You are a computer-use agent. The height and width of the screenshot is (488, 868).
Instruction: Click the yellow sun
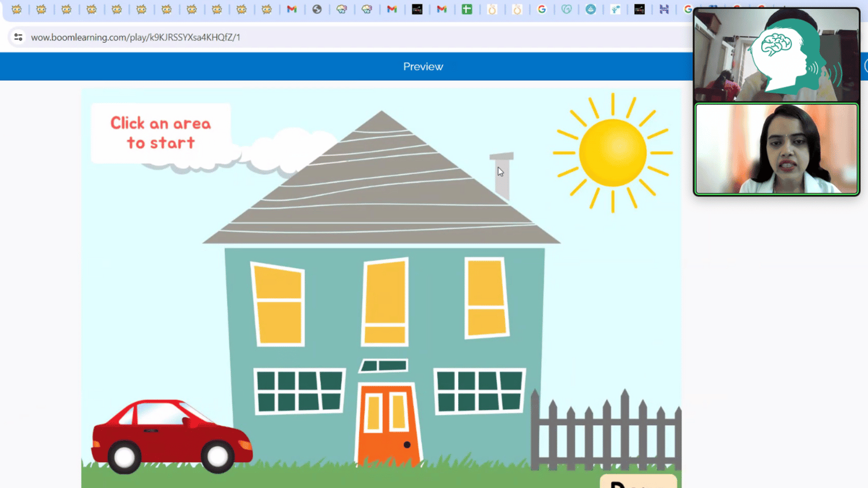coord(612,152)
